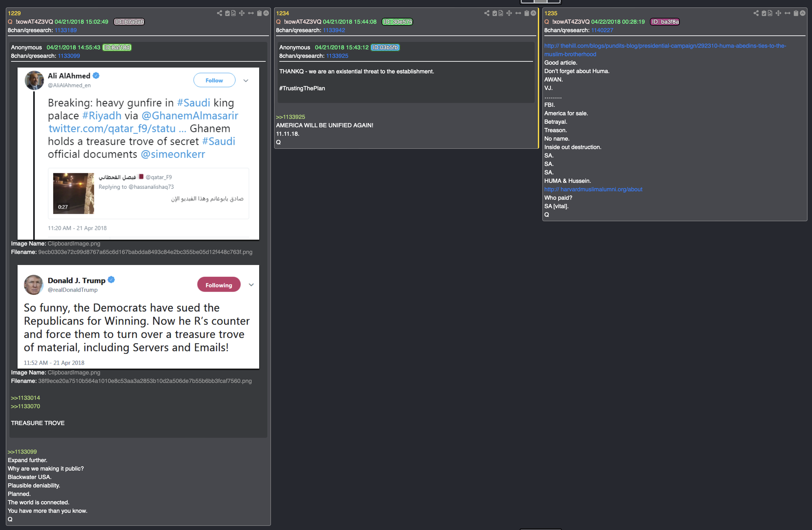Viewport: 812px width, 530px height.
Task: Open harvardmuslimalumni.org/about link
Action: pyautogui.click(x=593, y=189)
